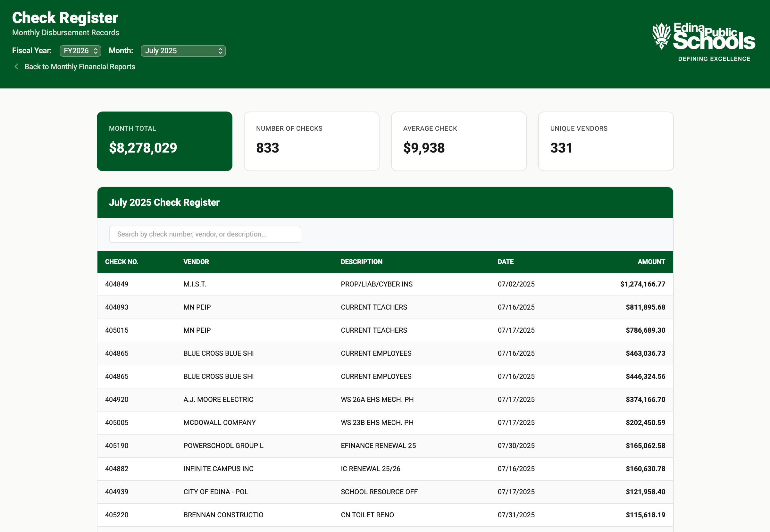Click the Unique Vendors card
Image resolution: width=770 pixels, height=532 pixels.
tap(605, 141)
